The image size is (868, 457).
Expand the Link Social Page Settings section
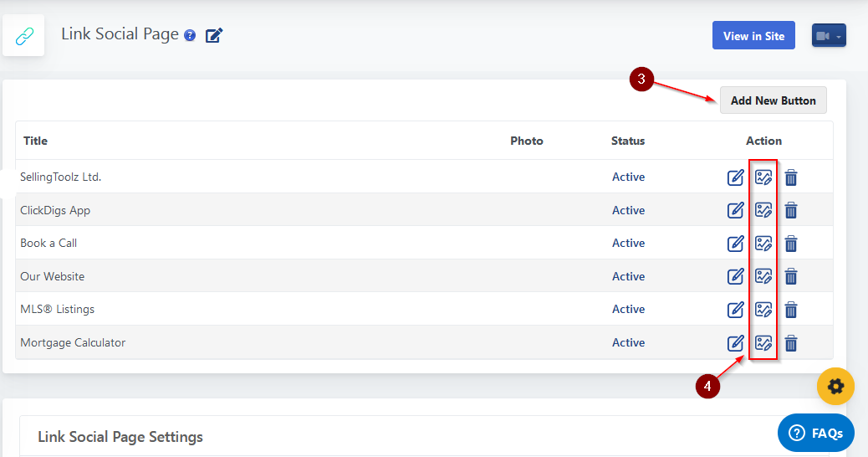120,437
